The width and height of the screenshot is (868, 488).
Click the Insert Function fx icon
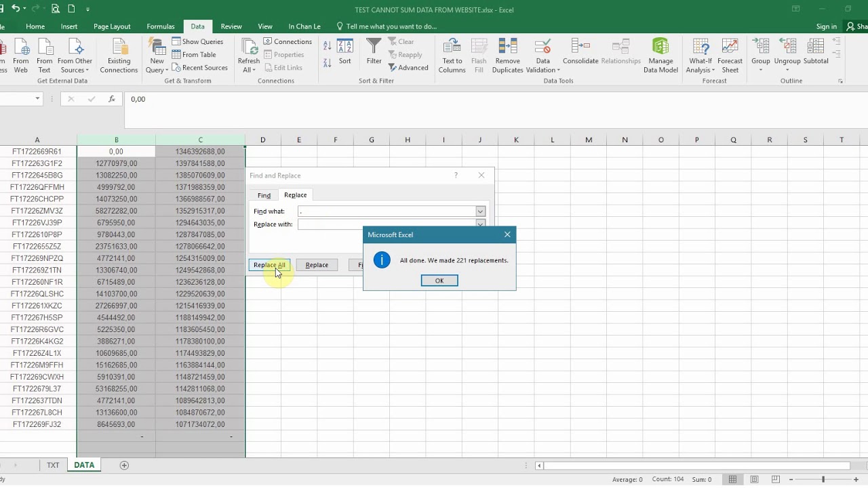pos(112,99)
